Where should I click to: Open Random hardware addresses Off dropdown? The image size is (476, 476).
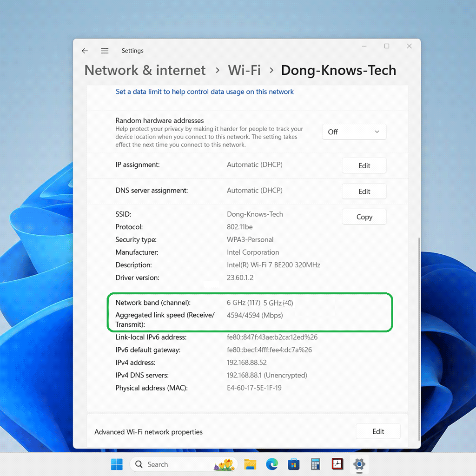pos(354,132)
